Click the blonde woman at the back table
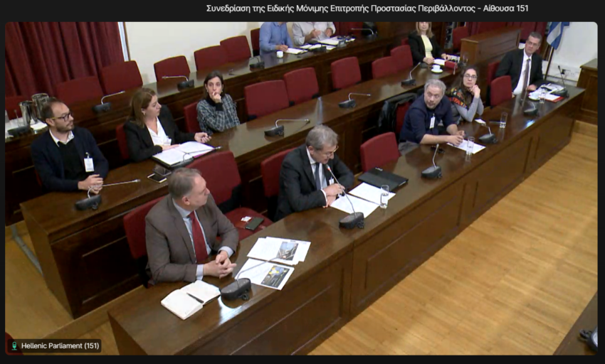This screenshot has width=605, height=364. pyautogui.click(x=425, y=43)
